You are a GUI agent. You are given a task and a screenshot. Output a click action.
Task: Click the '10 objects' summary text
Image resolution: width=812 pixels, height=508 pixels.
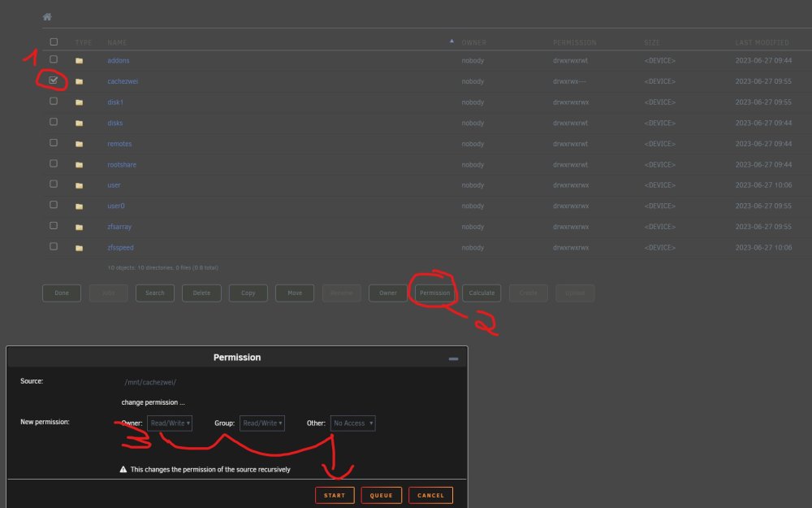[x=162, y=268]
